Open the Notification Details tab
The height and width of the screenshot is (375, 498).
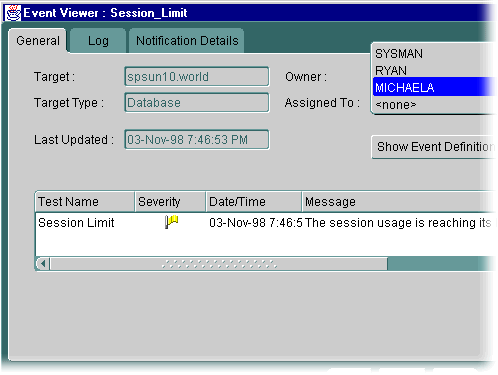pos(187,41)
